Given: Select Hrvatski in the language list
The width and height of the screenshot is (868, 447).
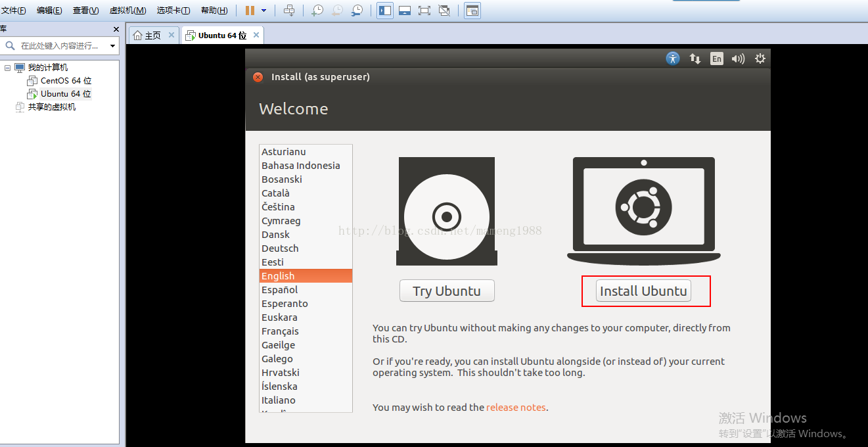Looking at the screenshot, I should tap(306, 373).
